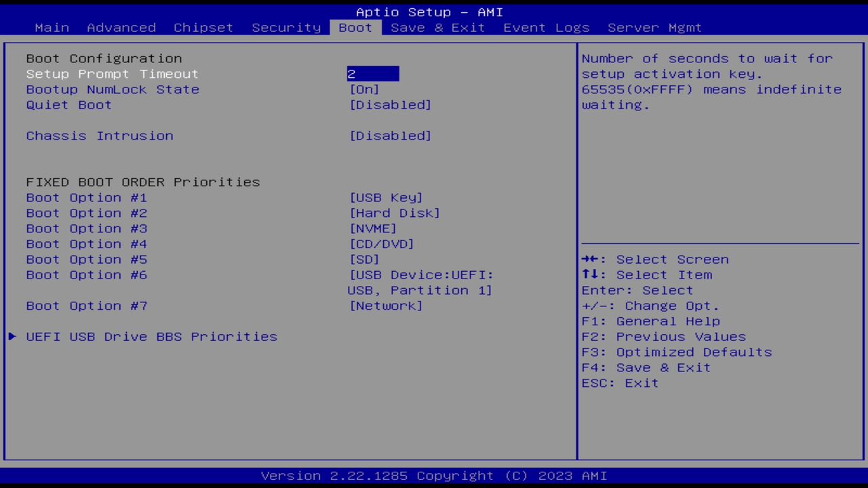Switch to the Advanced tab
Viewport: 868px width, 488px height.
[121, 28]
